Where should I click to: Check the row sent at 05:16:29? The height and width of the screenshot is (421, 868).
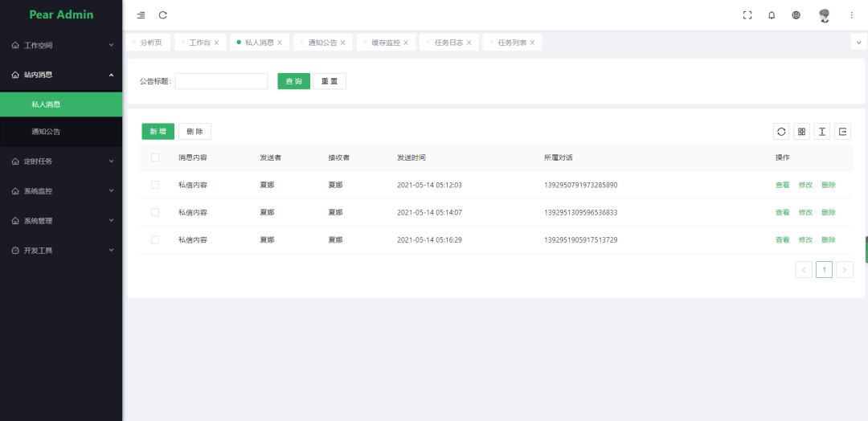(x=155, y=239)
